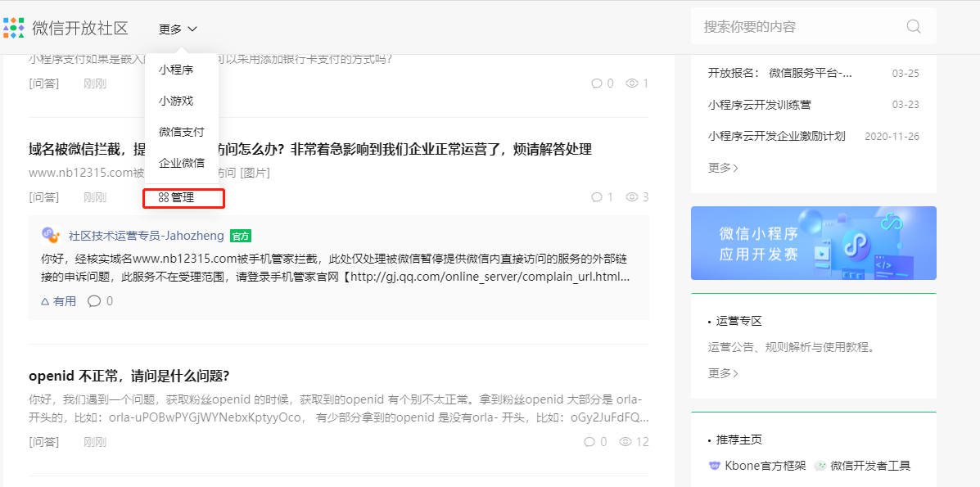Click the comment icon beside the 有用 button
The image size is (980, 487).
pos(94,301)
